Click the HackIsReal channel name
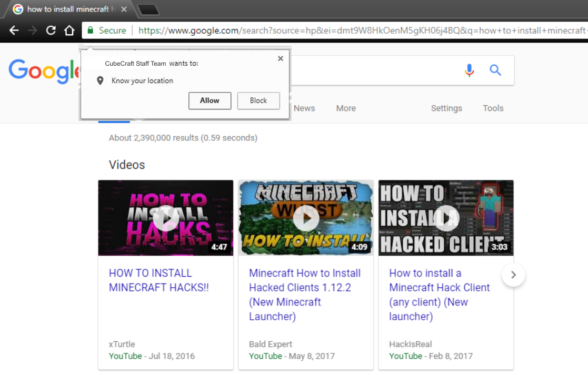 410,344
